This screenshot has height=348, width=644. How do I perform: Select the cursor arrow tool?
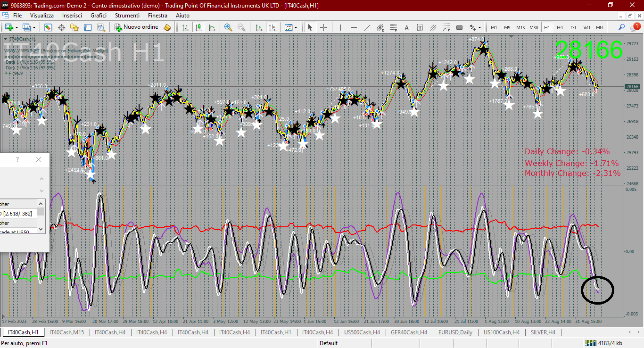tap(310, 27)
